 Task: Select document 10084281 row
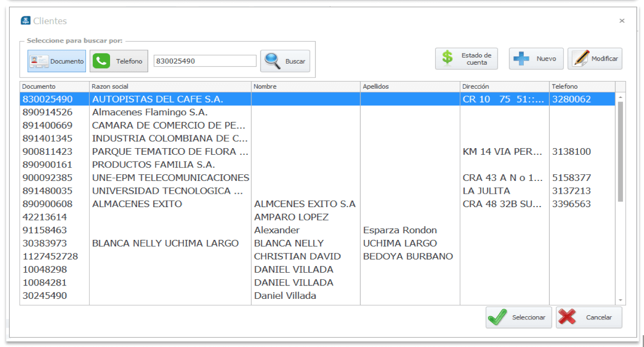tap(317, 282)
